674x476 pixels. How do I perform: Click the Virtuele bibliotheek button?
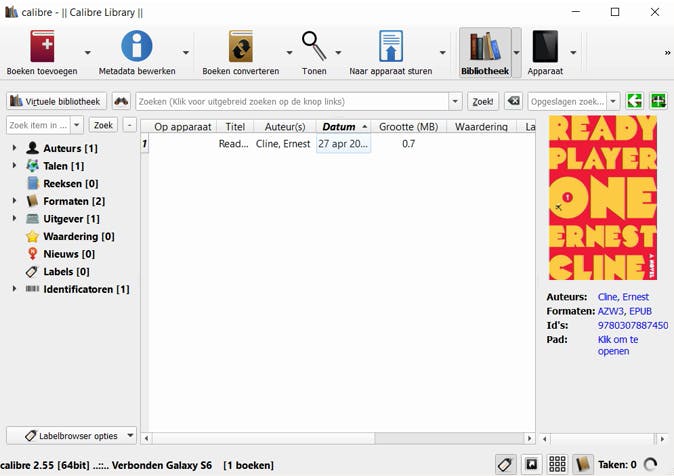point(56,101)
